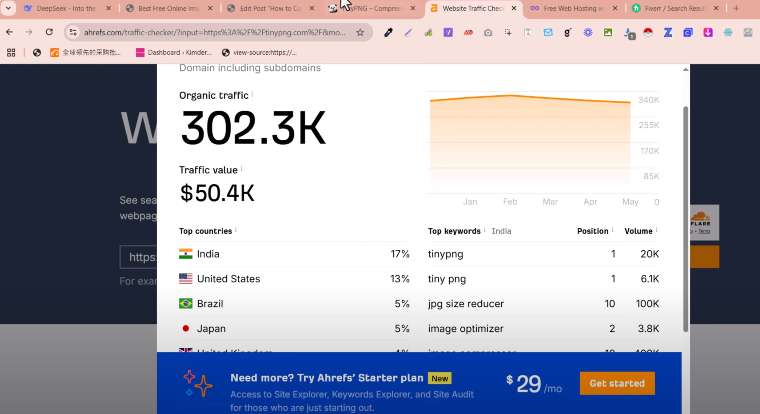Close the Best Free Online Image tab

point(210,8)
